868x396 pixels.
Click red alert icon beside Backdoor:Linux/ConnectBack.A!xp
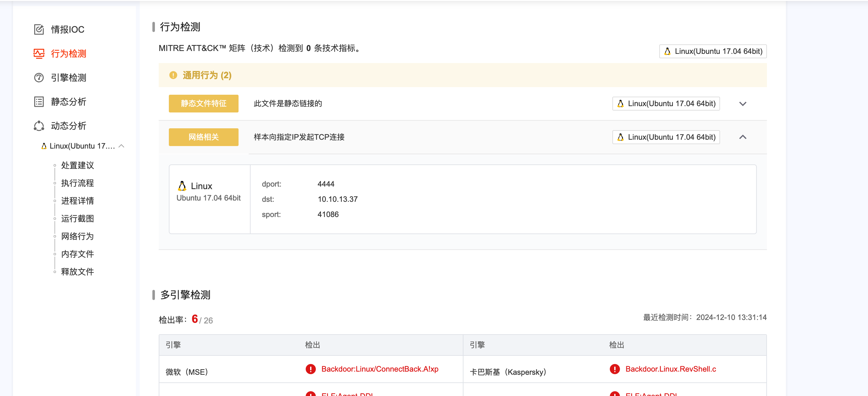click(x=311, y=369)
